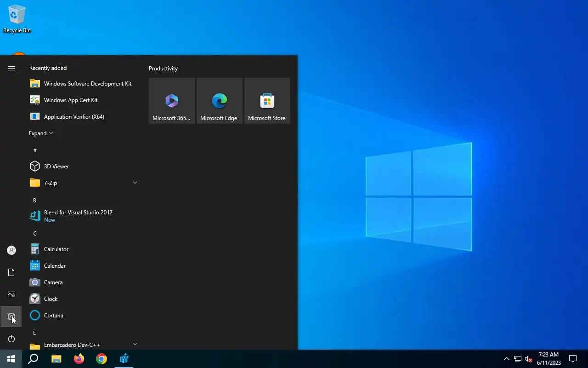Launch Firefox from the taskbar
This screenshot has width=588, height=368.
(x=79, y=359)
